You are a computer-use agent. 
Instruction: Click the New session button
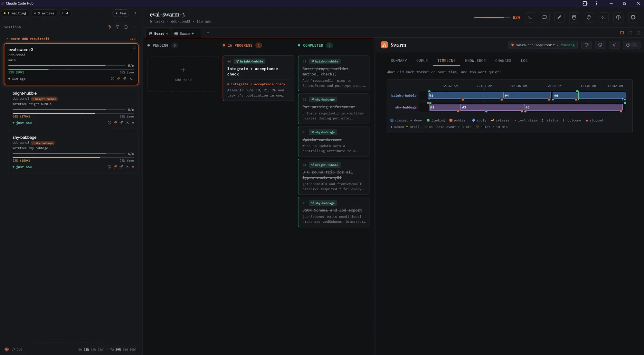pyautogui.click(x=120, y=13)
